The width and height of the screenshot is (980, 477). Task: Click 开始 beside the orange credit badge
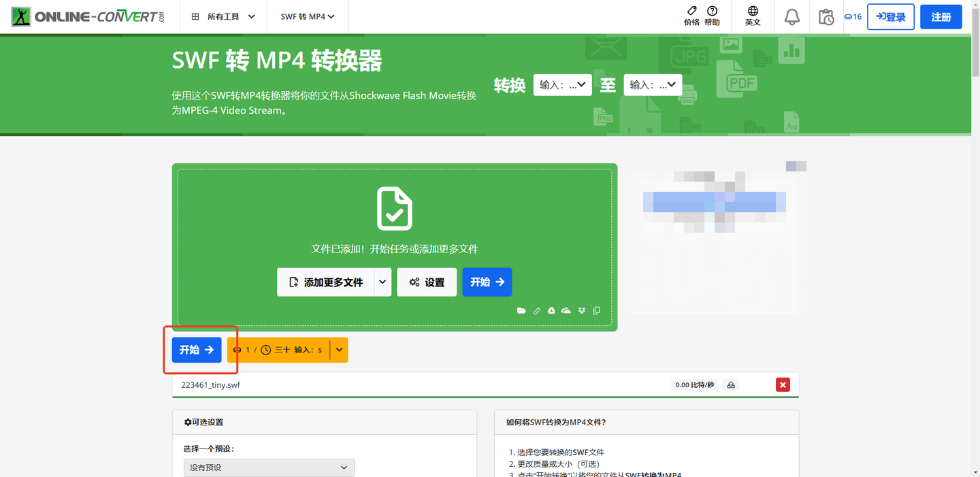click(197, 350)
